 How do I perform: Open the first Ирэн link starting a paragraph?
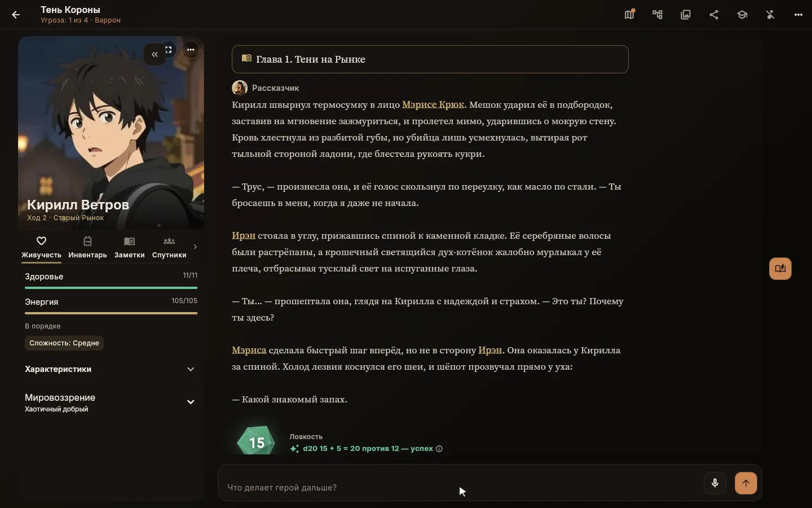point(244,236)
